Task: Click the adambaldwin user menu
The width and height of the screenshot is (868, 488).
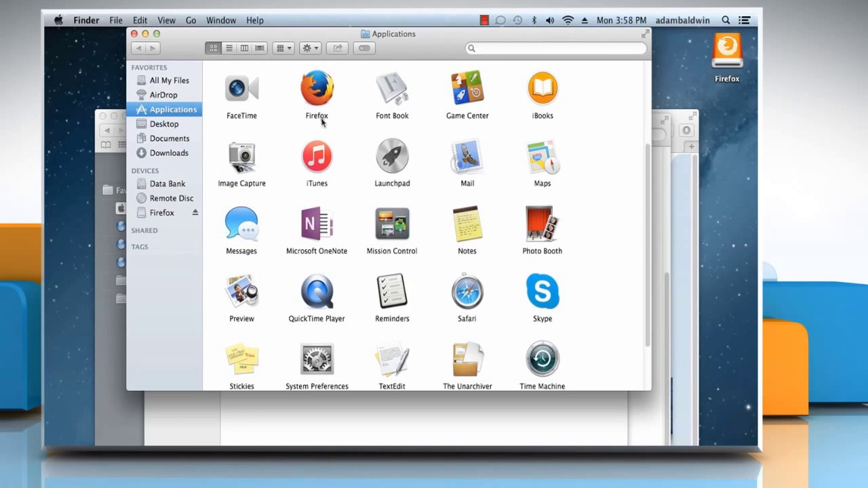Action: pos(682,20)
